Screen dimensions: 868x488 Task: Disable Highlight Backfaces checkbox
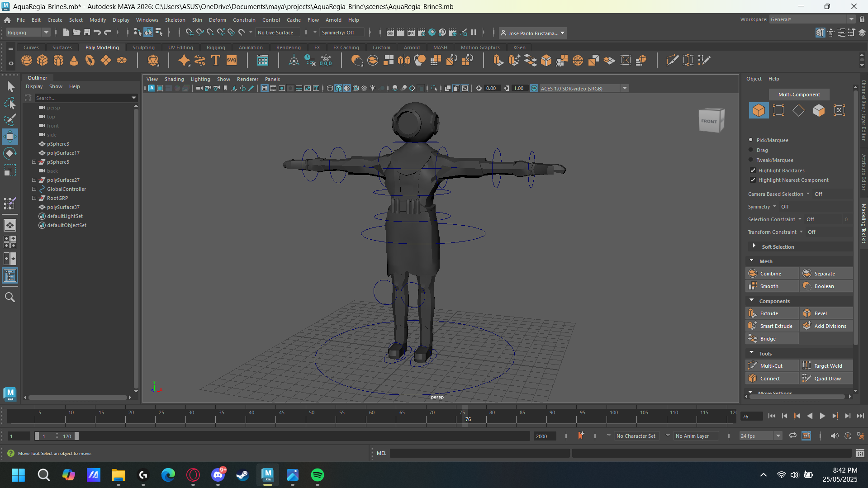point(753,171)
